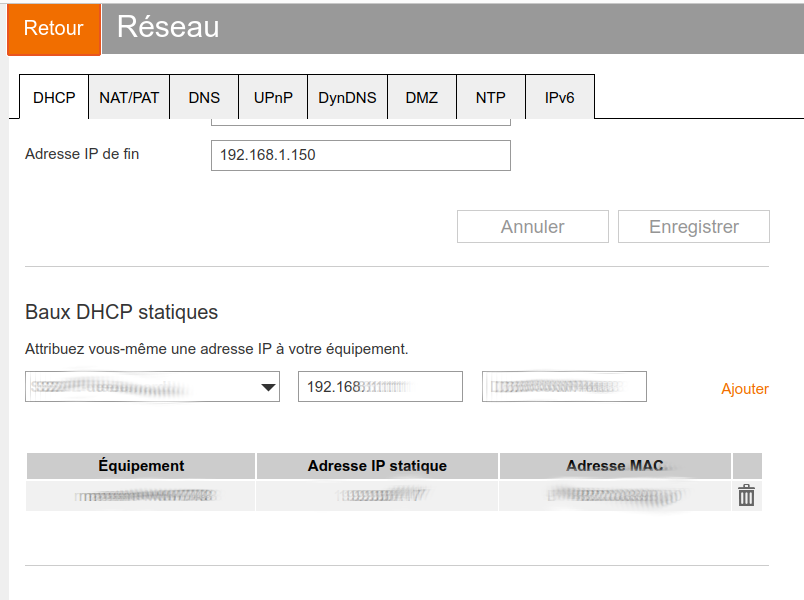Open the IPv6 settings tab

tap(559, 98)
